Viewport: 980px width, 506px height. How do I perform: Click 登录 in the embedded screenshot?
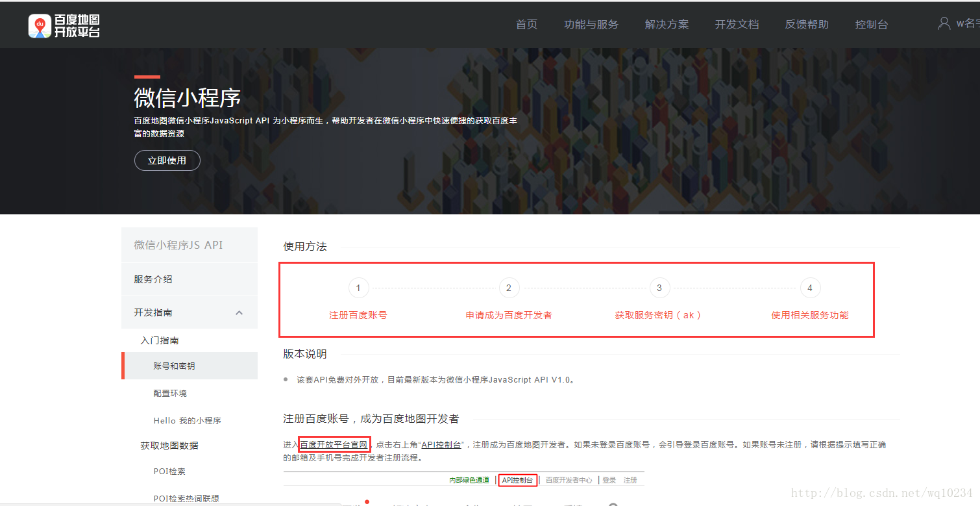tap(609, 481)
